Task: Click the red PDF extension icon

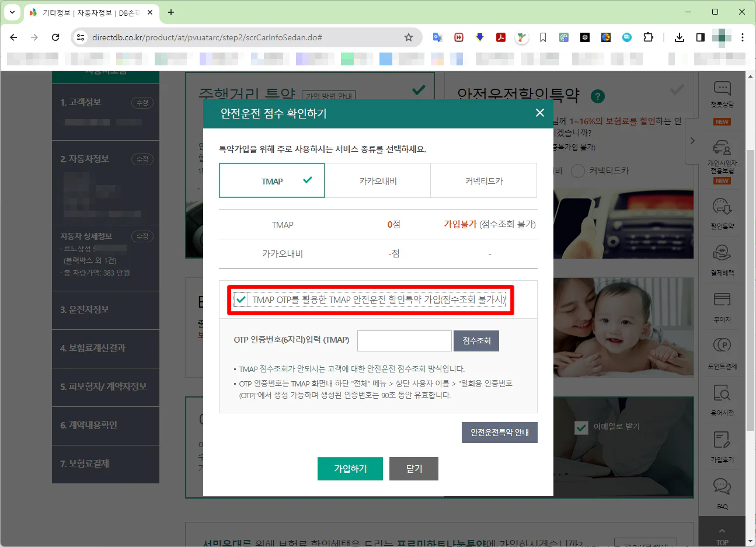Action: [501, 37]
